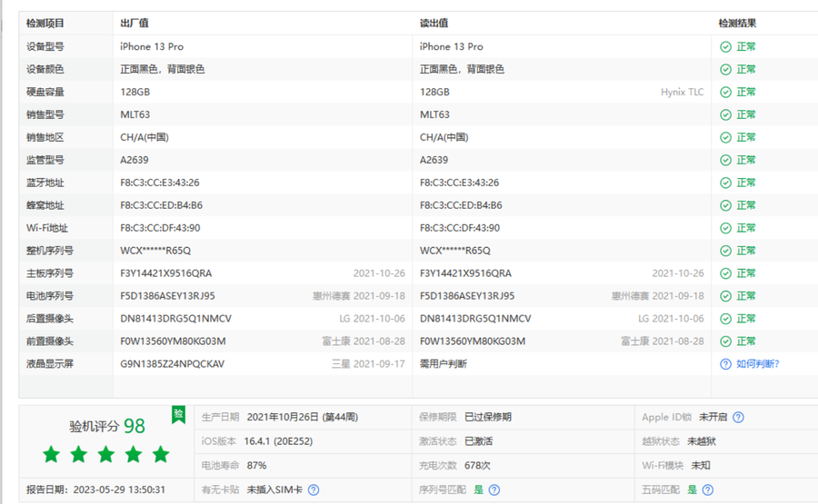Click green check icon in 蜂窝地址 row
Image resolution: width=818 pixels, height=504 pixels.
tap(725, 205)
